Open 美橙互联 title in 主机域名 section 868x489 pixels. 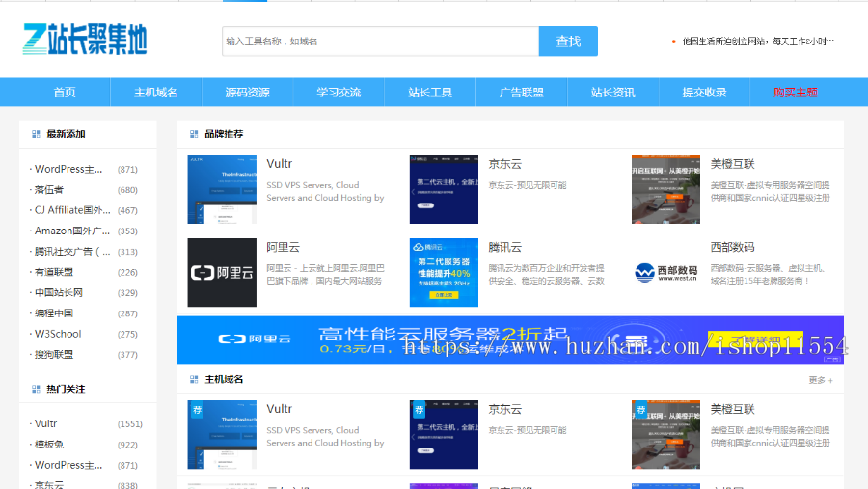pyautogui.click(x=732, y=409)
